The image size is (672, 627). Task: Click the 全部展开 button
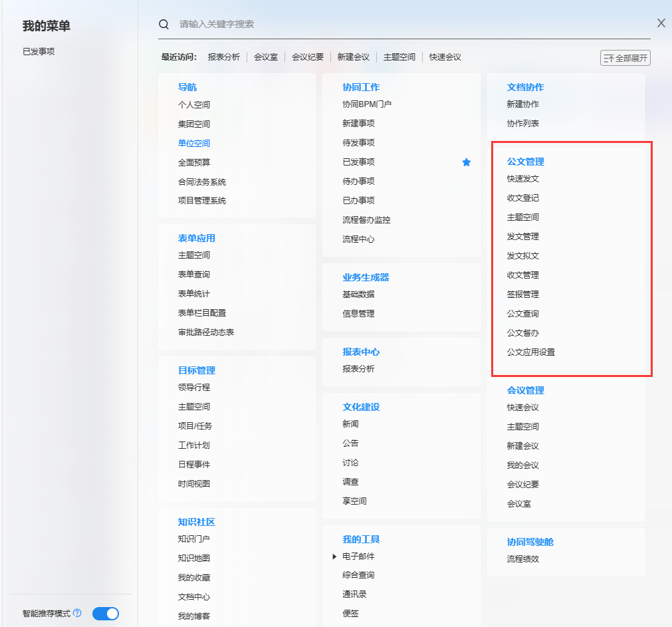[625, 58]
